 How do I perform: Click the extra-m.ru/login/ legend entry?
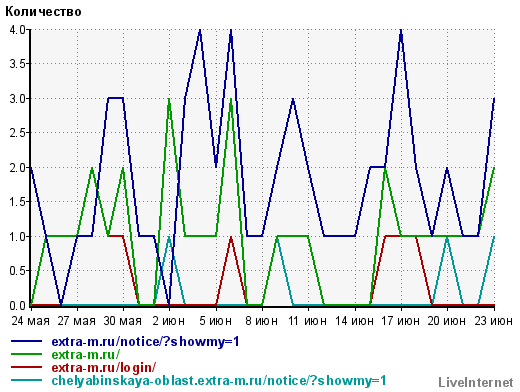pyautogui.click(x=104, y=368)
